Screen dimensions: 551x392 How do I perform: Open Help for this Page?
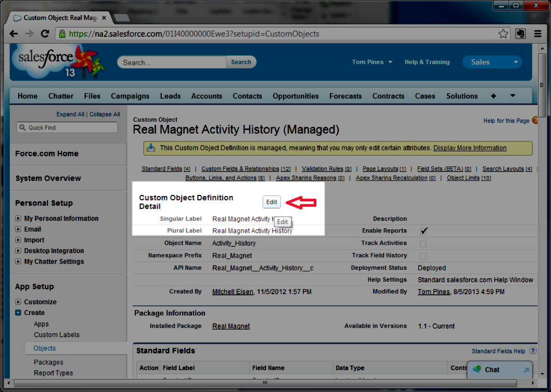506,121
